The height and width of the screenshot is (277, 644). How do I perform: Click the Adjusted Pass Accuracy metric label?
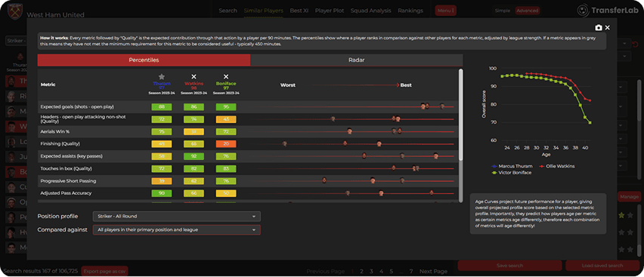(66, 193)
